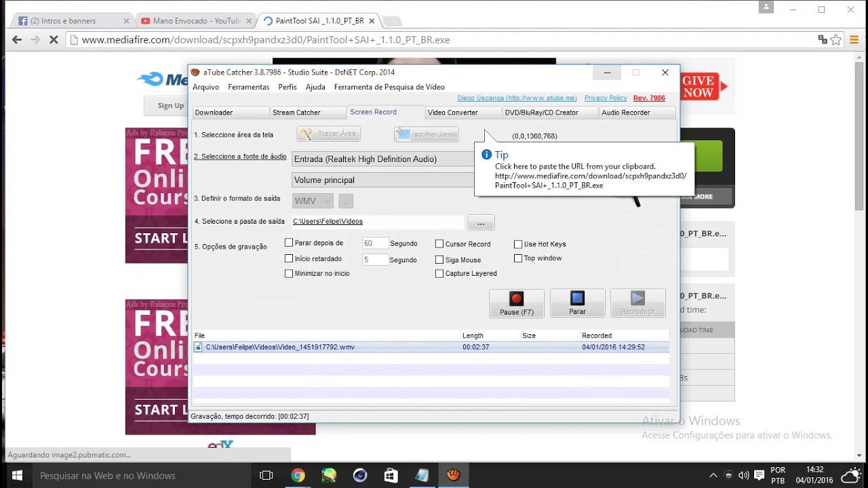Click the Chrome profile avatar icon
Image resolution: width=868 pixels, height=488 pixels.
[x=766, y=7]
